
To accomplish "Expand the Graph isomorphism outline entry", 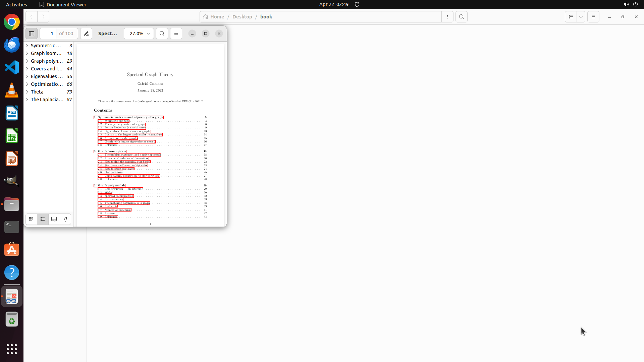I will (27, 53).
